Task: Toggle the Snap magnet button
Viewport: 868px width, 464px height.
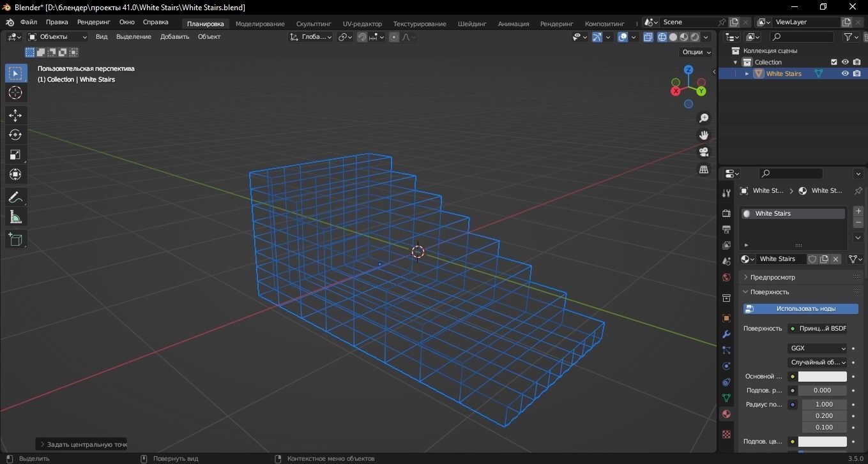Action: click(362, 37)
